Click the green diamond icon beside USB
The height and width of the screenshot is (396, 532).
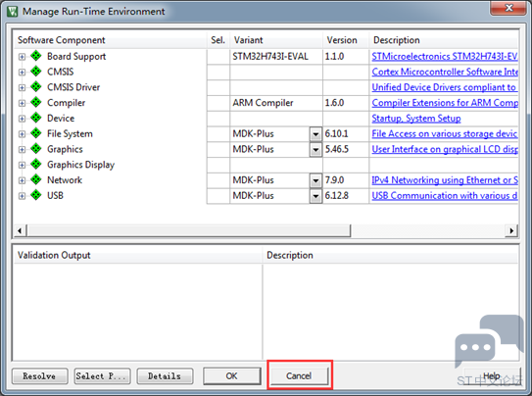click(x=36, y=195)
